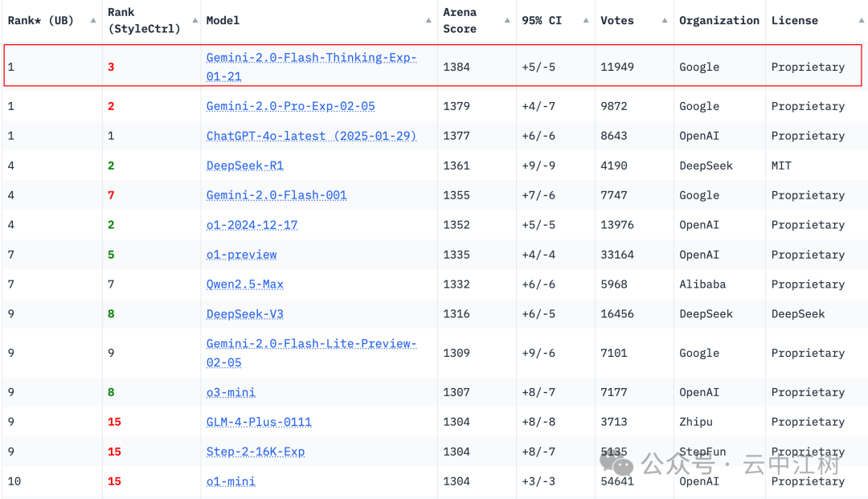Click the Votes column sort arrow

coord(665,21)
